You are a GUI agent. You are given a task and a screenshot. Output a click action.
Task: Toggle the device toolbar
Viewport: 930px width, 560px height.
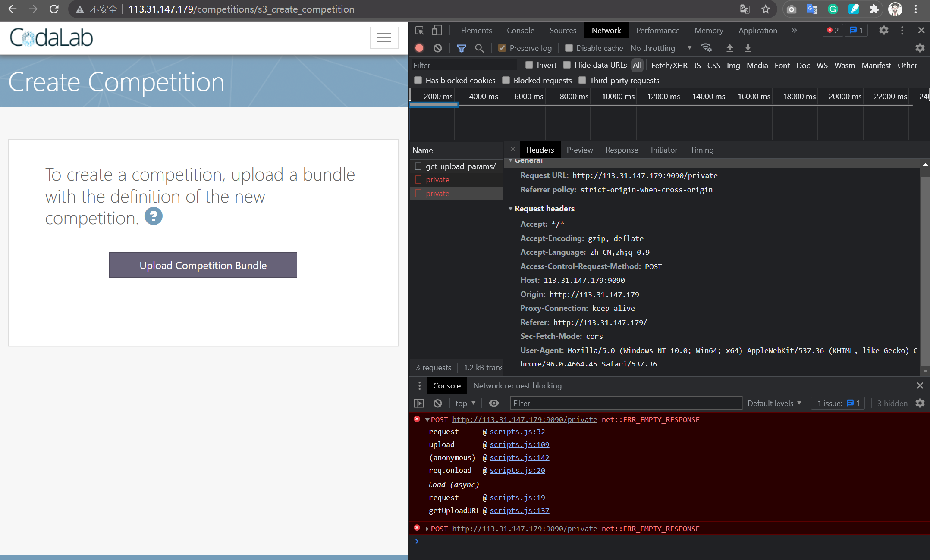coord(437,30)
